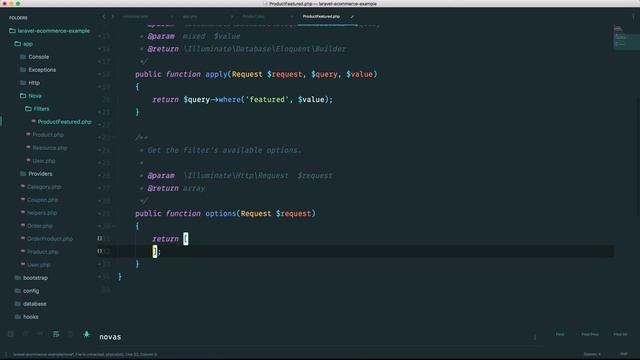Click the 'featured' string in where call
The width and height of the screenshot is (640, 360).
tap(267, 100)
